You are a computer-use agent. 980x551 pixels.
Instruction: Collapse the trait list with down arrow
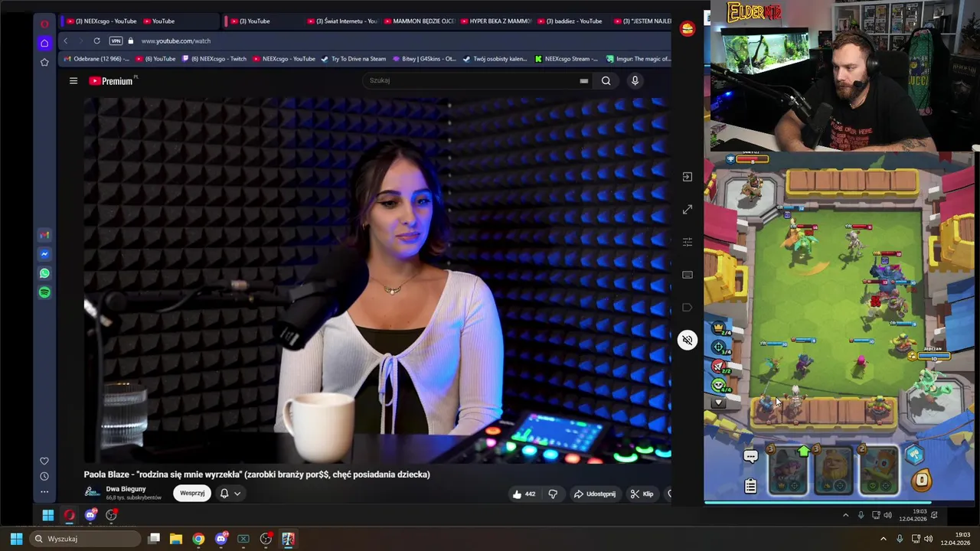pyautogui.click(x=718, y=403)
